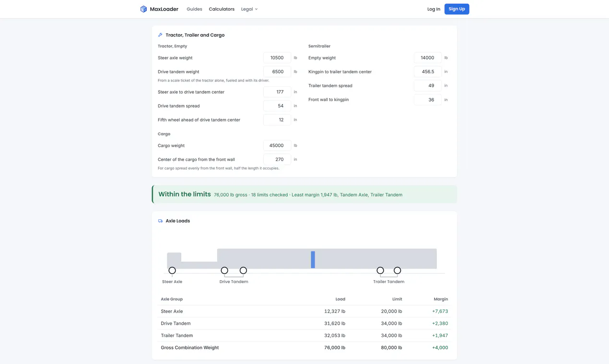Click the Axle Group column header
The width and height of the screenshot is (609, 364).
coord(172,299)
